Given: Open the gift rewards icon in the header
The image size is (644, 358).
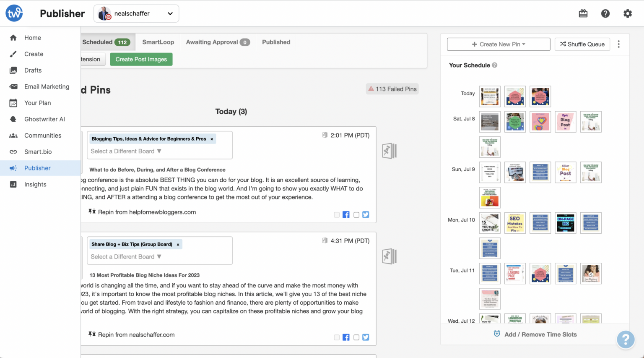Looking at the screenshot, I should pyautogui.click(x=583, y=13).
